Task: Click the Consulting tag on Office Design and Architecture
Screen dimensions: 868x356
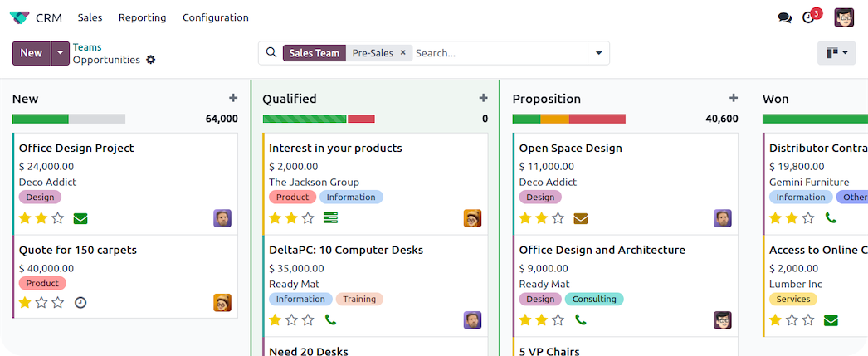Action: point(594,299)
